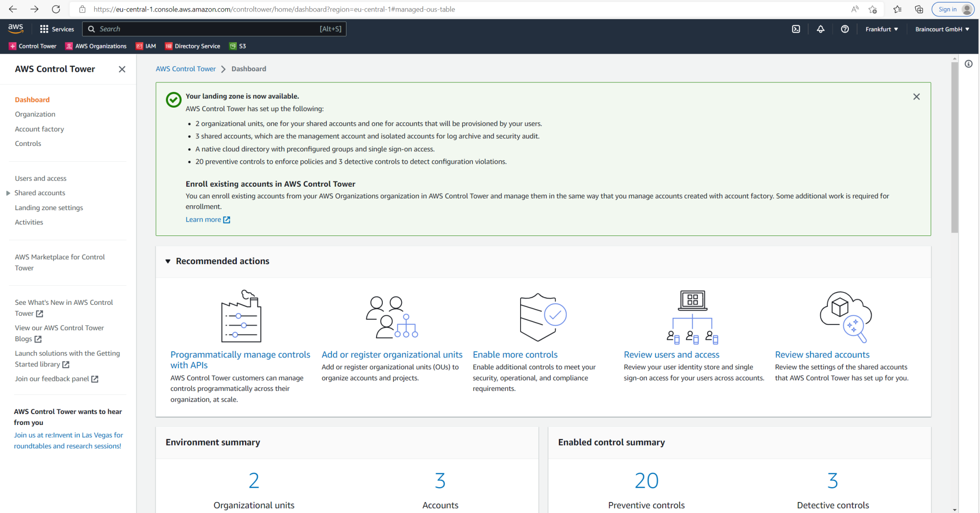Open Account factory in the side navigation

click(x=39, y=129)
